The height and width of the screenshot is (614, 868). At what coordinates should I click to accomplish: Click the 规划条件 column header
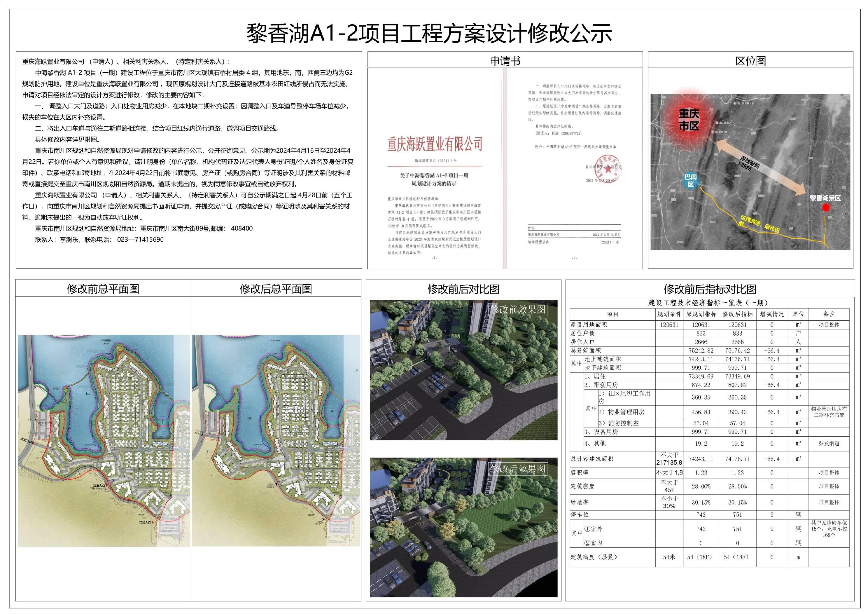pyautogui.click(x=669, y=314)
